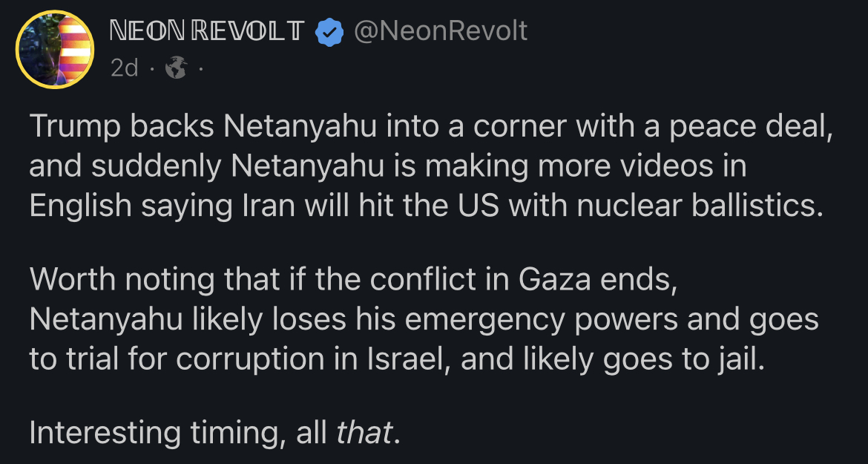
Task: Select the phrase "nuclear ballistics"
Action: click(x=695, y=207)
